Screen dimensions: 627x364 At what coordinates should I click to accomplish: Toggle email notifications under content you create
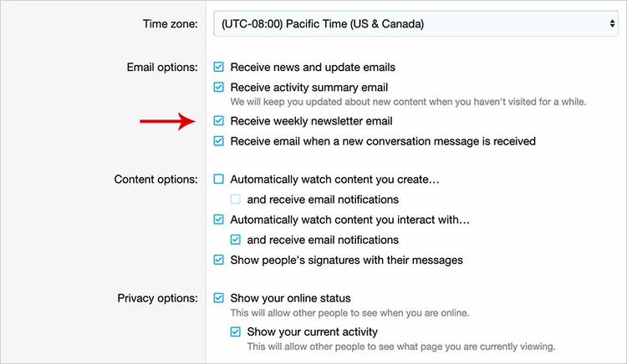pos(236,200)
